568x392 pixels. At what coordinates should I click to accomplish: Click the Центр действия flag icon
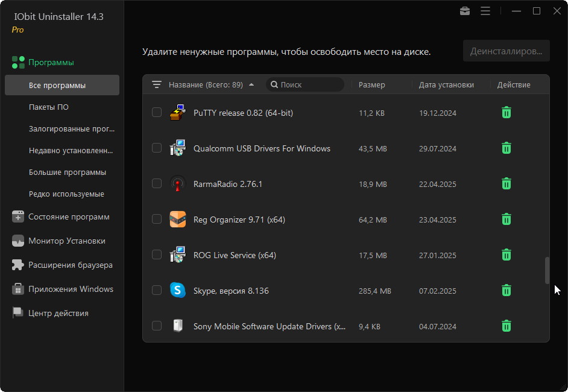[x=17, y=313]
